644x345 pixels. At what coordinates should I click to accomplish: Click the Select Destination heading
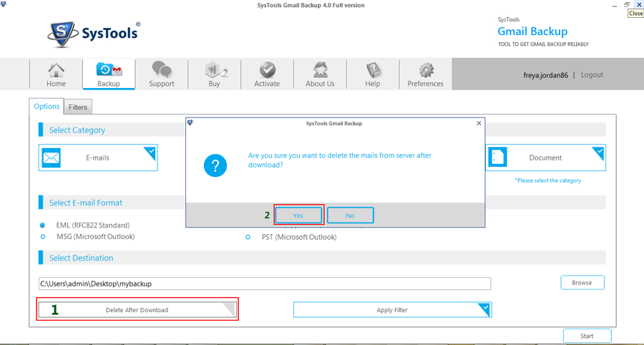pos(81,258)
